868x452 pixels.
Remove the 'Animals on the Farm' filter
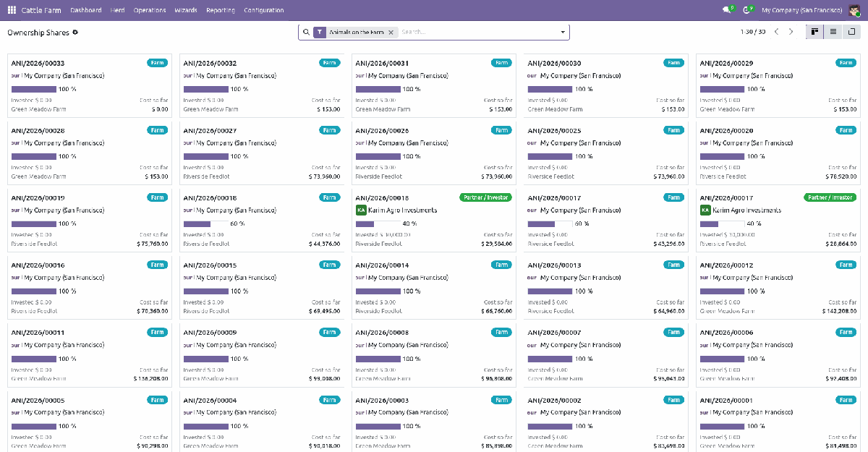pos(391,33)
